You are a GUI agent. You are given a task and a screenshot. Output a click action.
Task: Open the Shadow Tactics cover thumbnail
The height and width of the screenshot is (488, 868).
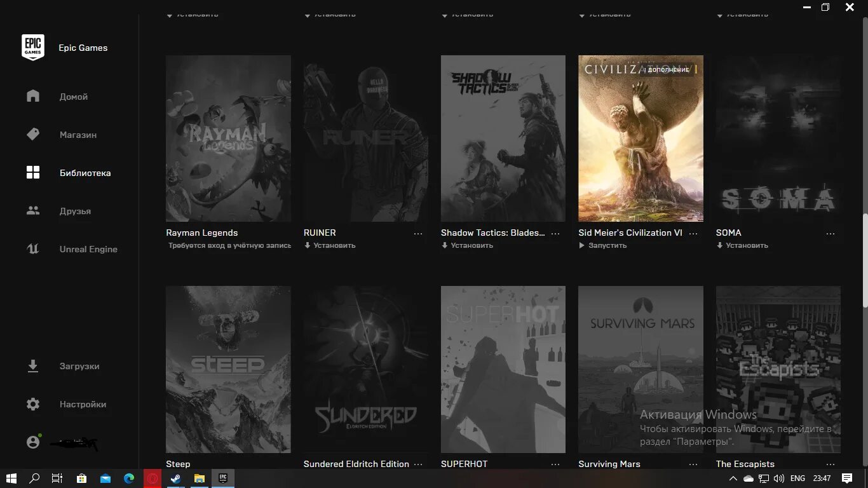503,139
